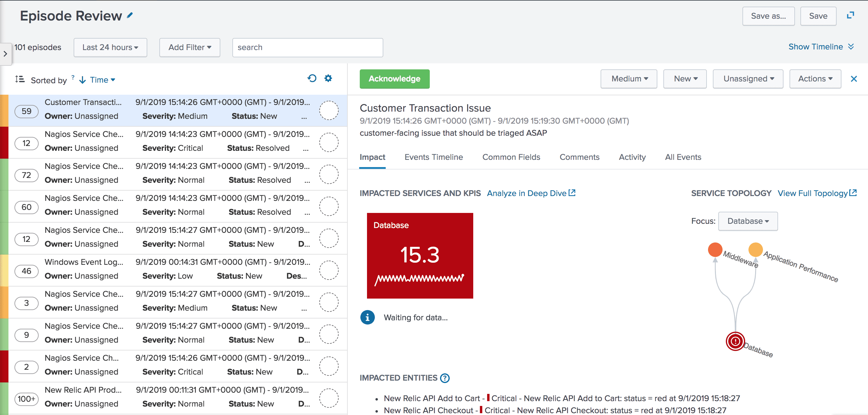868x415 pixels.
Task: Click the 60 event count badge
Action: [27, 207]
